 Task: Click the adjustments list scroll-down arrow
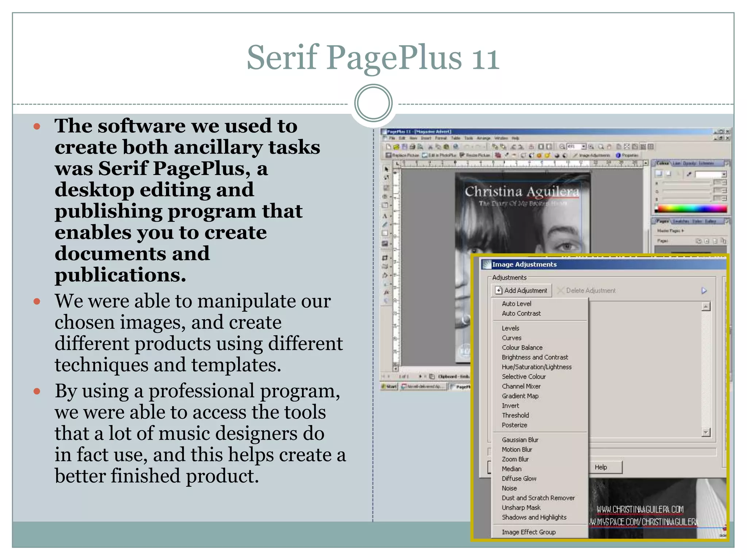click(706, 433)
